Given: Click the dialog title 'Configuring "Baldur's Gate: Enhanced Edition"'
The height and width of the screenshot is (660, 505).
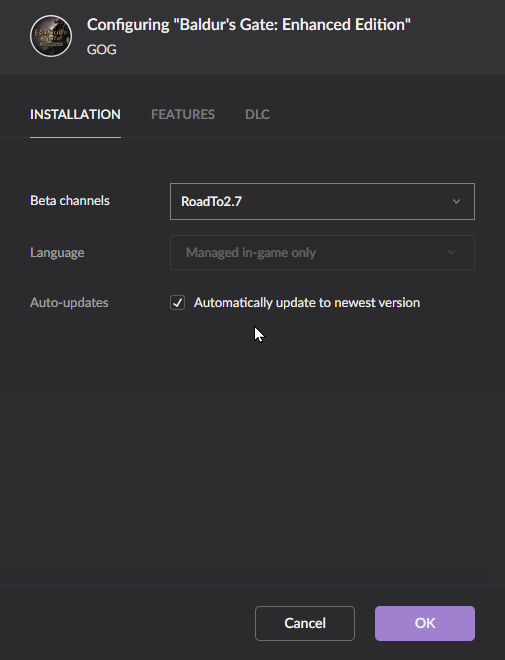Looking at the screenshot, I should pos(249,25).
